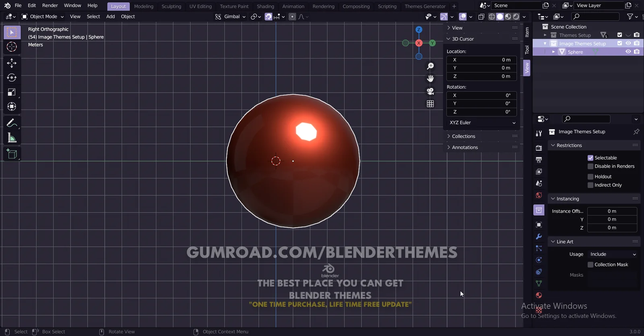Open the Modifiers wrench tab
This screenshot has height=336, width=644.
point(539,236)
